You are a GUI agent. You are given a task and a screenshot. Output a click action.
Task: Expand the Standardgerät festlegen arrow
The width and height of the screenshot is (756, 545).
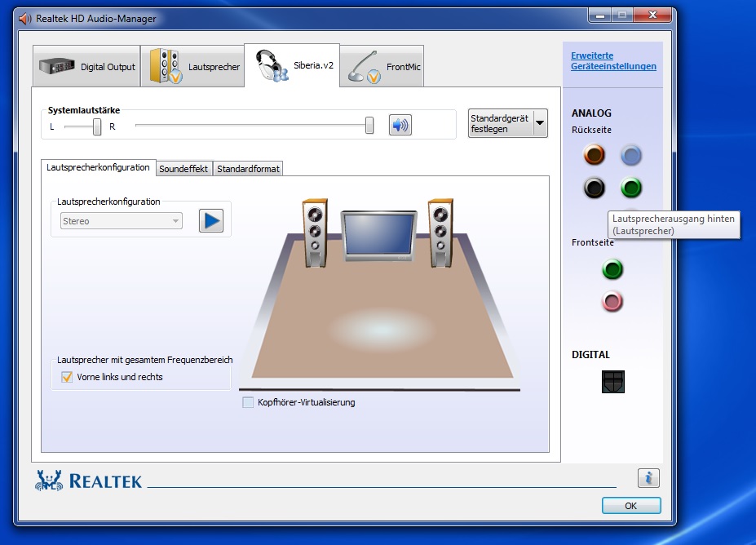(x=540, y=123)
